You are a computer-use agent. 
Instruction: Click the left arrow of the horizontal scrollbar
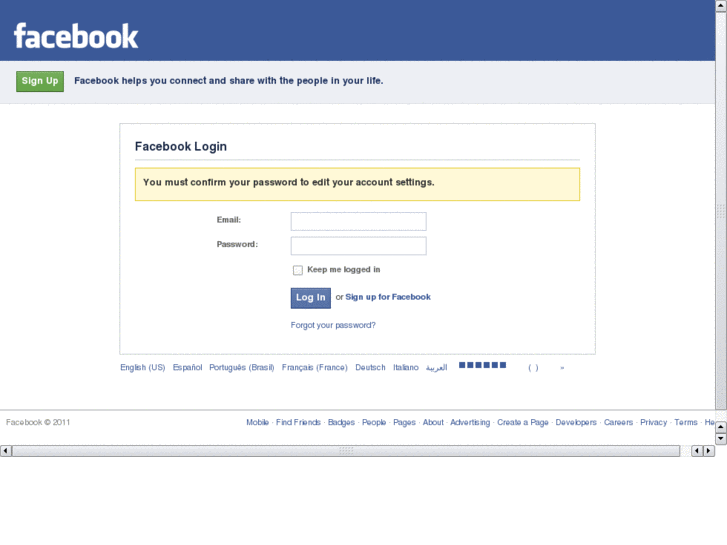(x=6, y=450)
